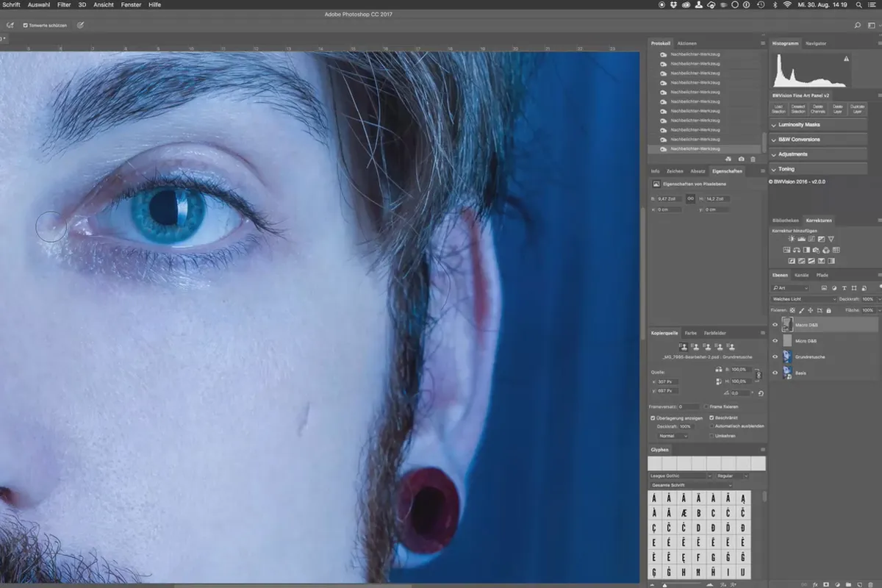882x588 pixels.
Task: Add Photo Filter adjustment icon
Action: tap(816, 250)
